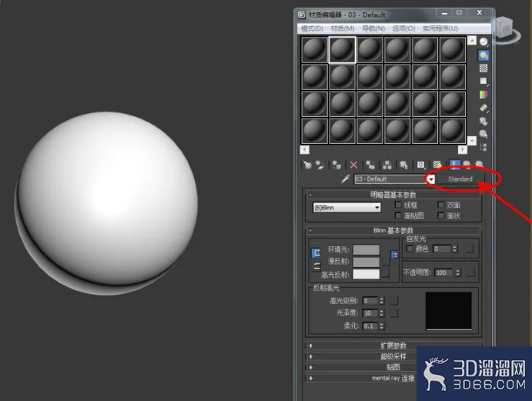This screenshot has width=532, height=401.
Task: Open the 模式(D) menu
Action: click(x=312, y=28)
